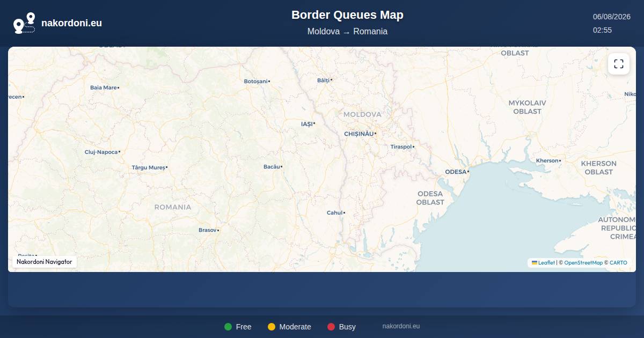Click the Brasov label on map
The height and width of the screenshot is (338, 644).
[207, 230]
